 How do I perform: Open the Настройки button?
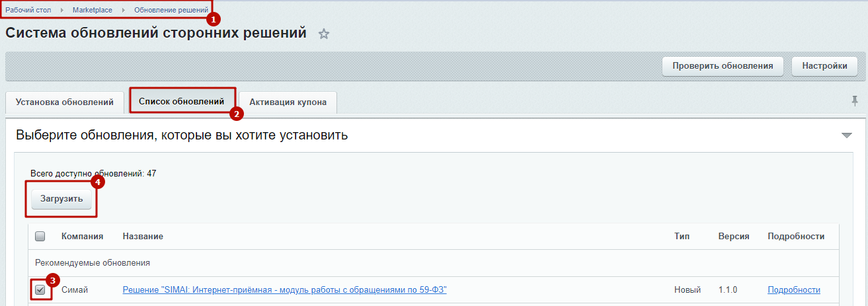click(824, 66)
